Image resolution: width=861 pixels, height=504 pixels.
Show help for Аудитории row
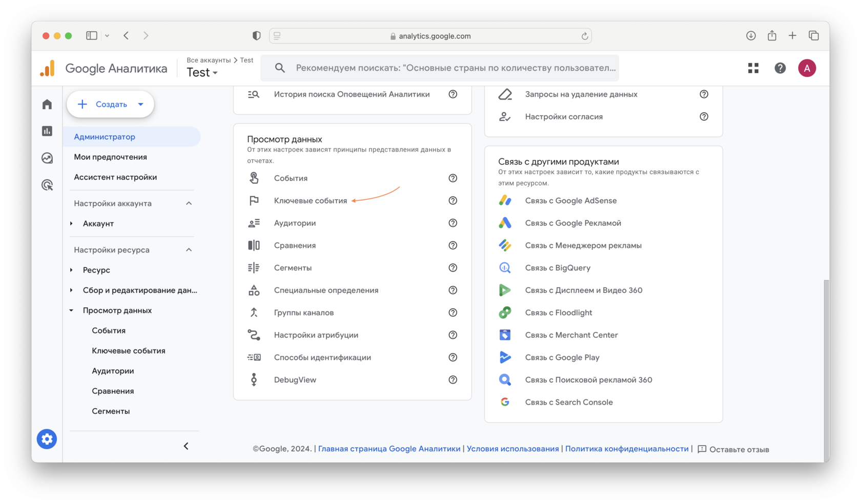coord(453,223)
